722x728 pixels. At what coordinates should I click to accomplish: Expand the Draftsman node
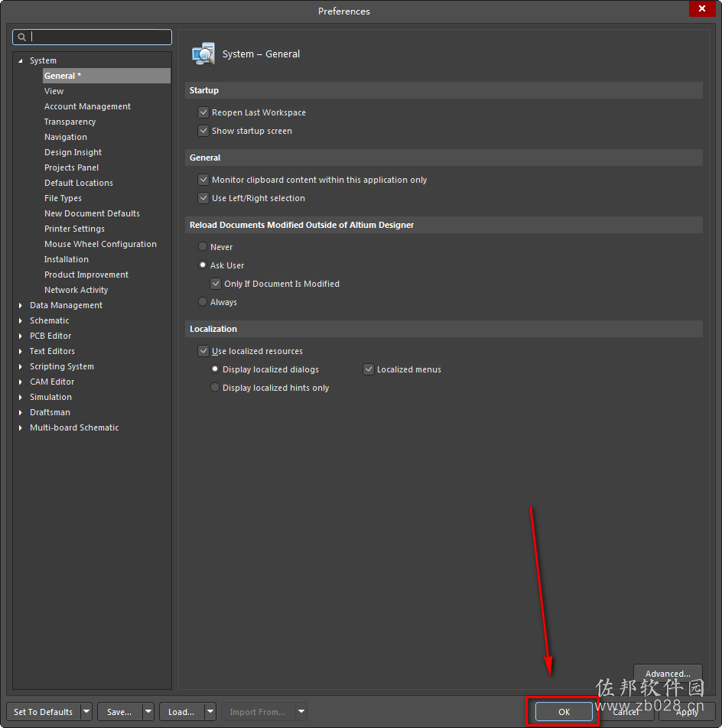tap(21, 413)
